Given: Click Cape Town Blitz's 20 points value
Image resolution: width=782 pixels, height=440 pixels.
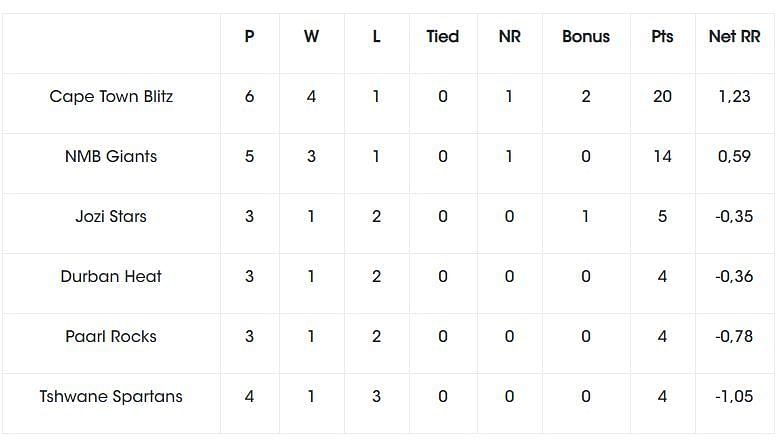Looking at the screenshot, I should pyautogui.click(x=662, y=97).
